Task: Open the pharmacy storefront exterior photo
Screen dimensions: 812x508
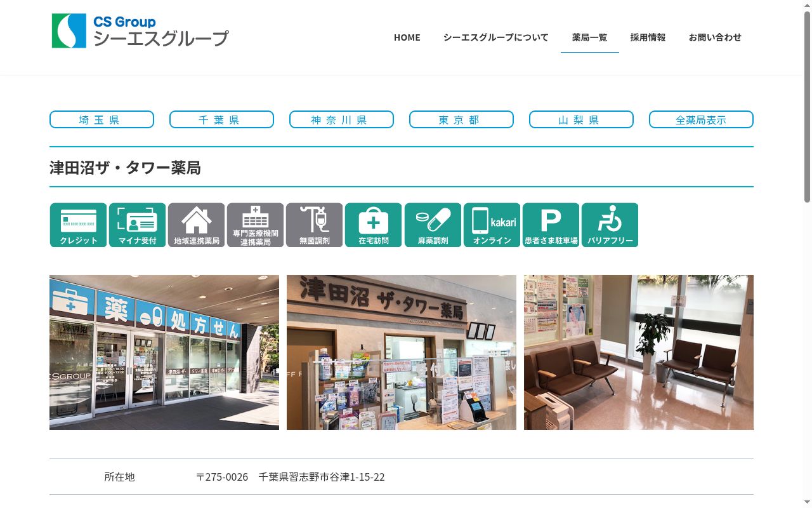Action: point(164,352)
